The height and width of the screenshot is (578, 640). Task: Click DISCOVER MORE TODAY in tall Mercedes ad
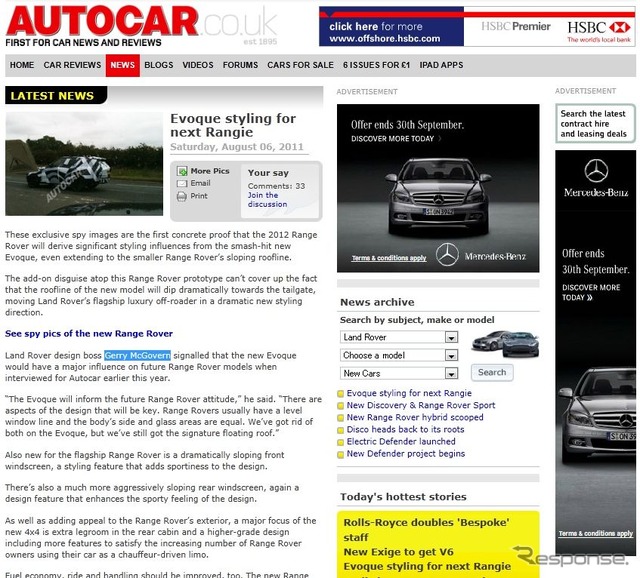(x=591, y=292)
